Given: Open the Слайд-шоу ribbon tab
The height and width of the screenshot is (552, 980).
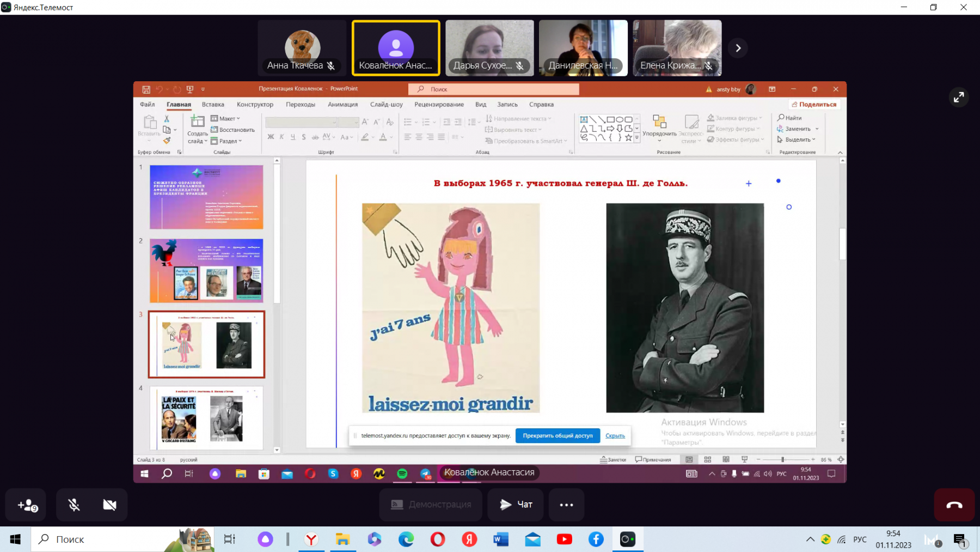Looking at the screenshot, I should pos(387,105).
